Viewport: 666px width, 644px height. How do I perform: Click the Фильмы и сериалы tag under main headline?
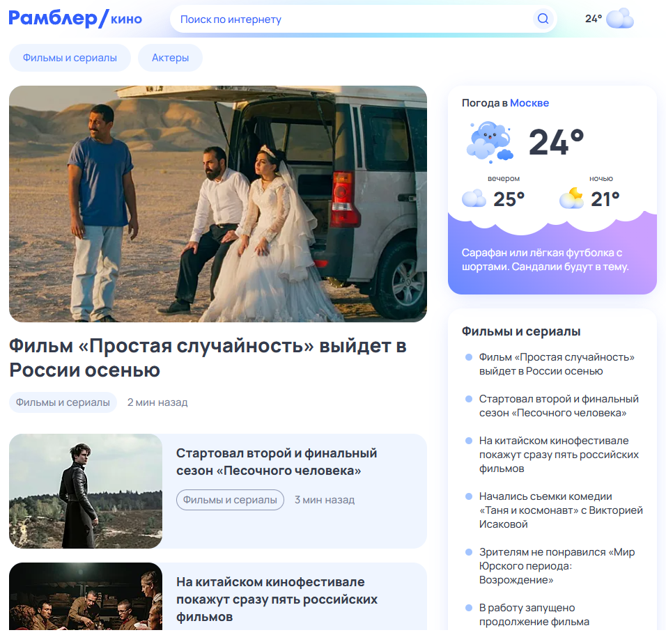point(63,402)
